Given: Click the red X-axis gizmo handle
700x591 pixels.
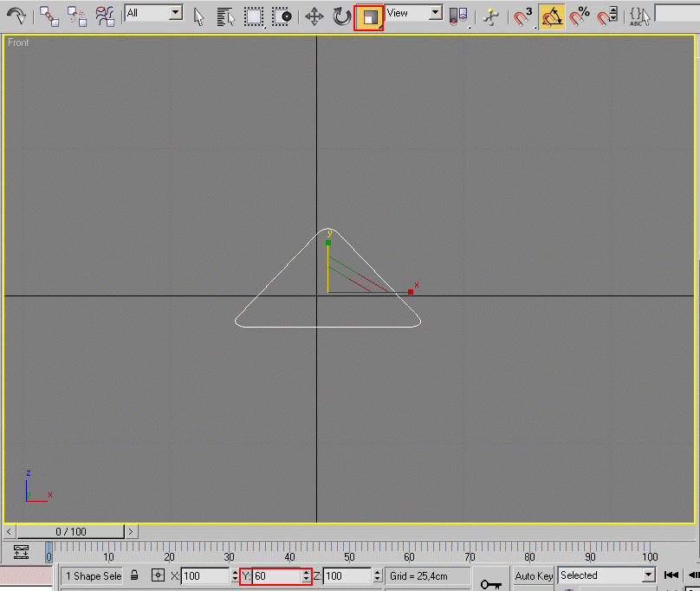Looking at the screenshot, I should tap(411, 292).
